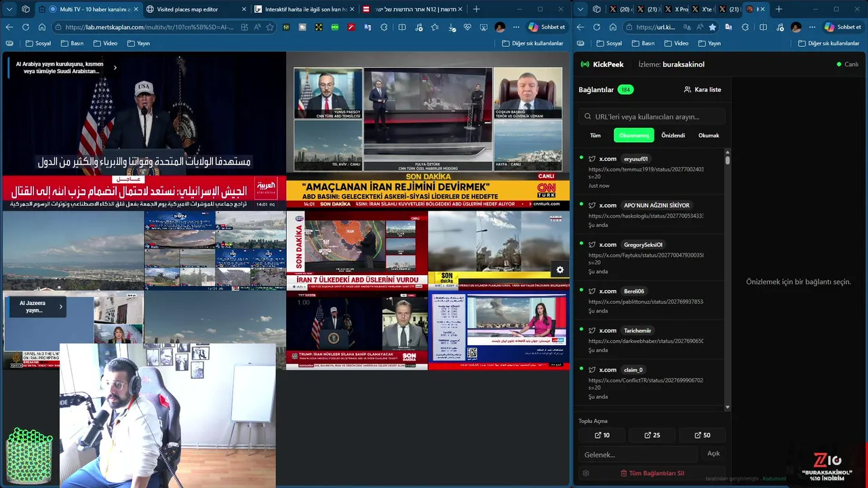The width and height of the screenshot is (868, 488).
Task: Open Copilot 'Sohbet et' in the left browser
Action: click(547, 27)
